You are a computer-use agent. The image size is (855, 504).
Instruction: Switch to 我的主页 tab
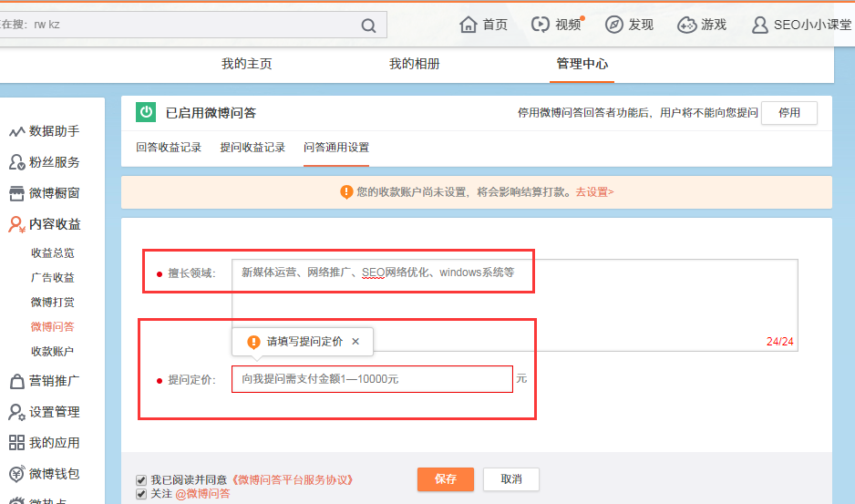click(246, 64)
